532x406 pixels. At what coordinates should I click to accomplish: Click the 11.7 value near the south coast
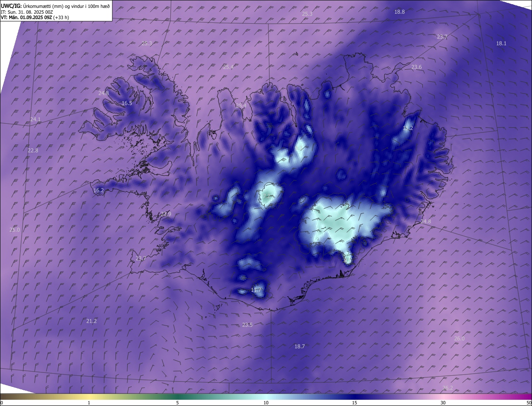point(256,290)
